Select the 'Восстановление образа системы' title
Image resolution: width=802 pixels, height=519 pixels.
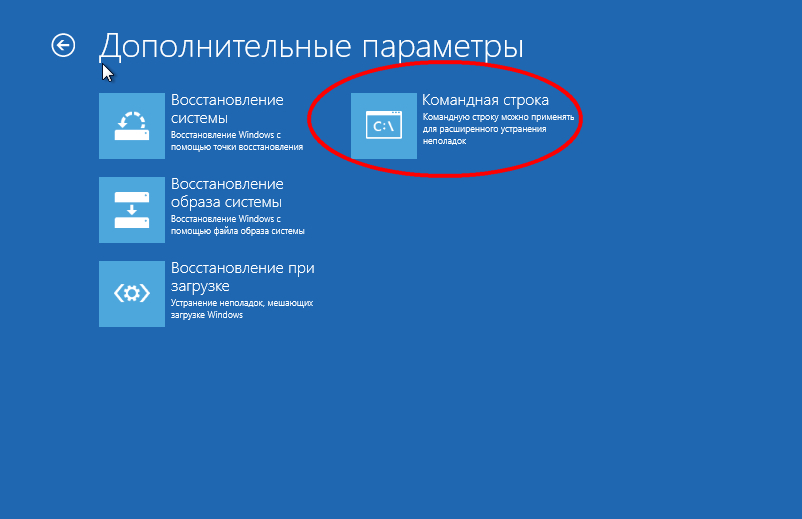point(227,192)
